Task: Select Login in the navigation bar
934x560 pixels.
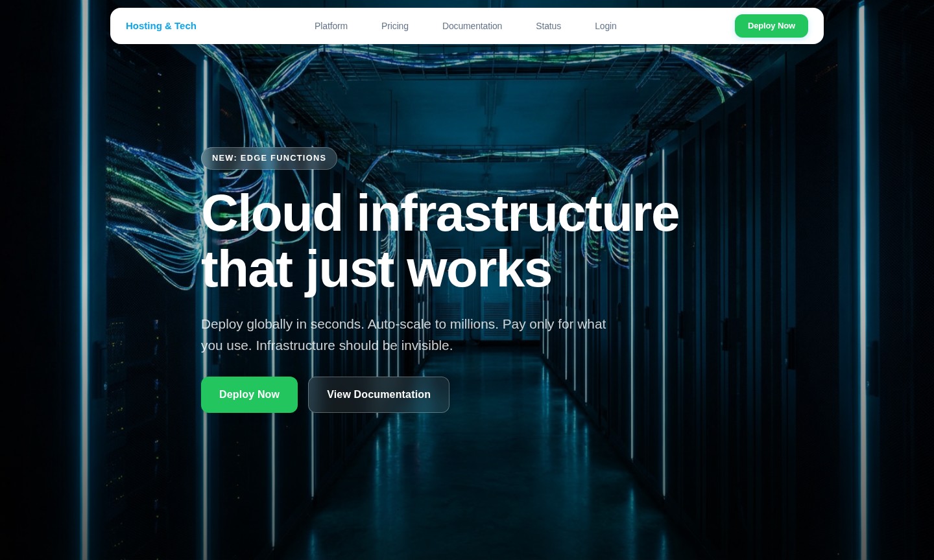Action: pyautogui.click(x=605, y=26)
